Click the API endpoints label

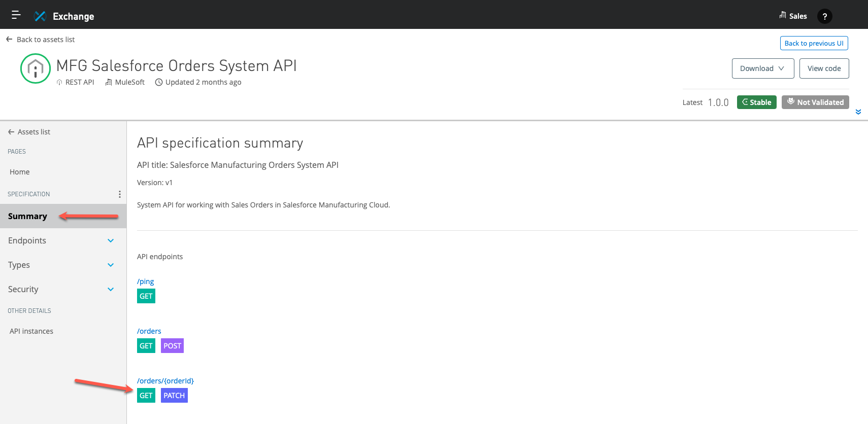pos(160,257)
